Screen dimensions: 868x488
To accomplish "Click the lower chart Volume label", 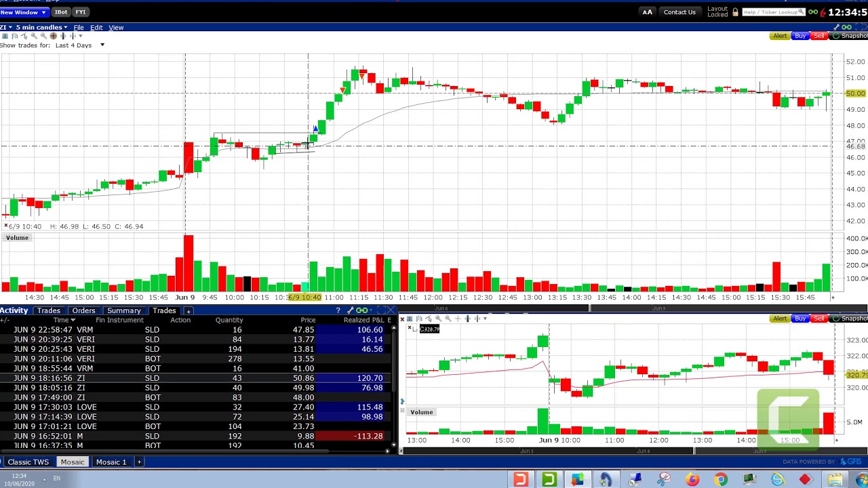I will click(421, 412).
